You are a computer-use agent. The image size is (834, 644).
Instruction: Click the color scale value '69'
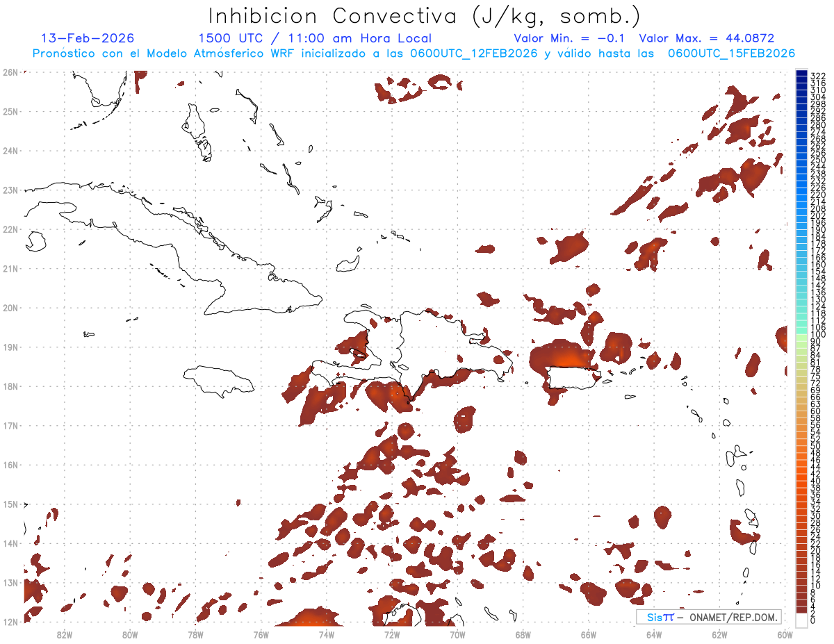[x=816, y=390]
